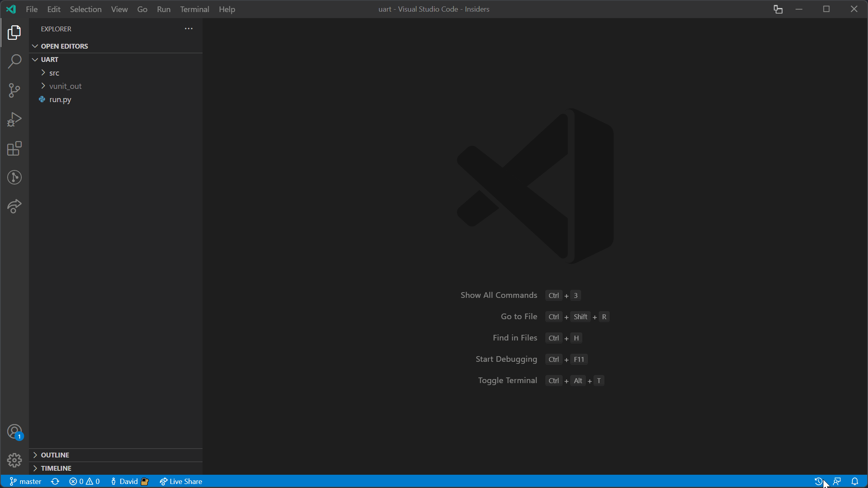The height and width of the screenshot is (488, 868).
Task: Open Explorer views and more actions ellipsis
Action: click(x=188, y=29)
